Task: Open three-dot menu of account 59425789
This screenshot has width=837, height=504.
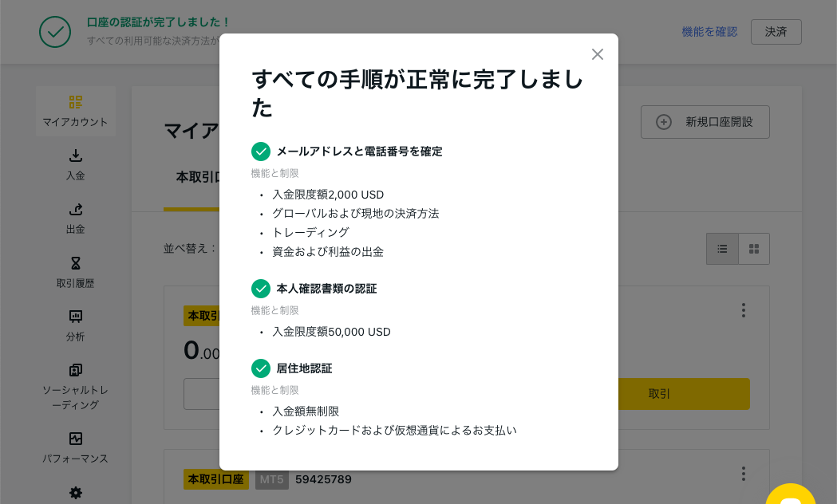Action: 743,474
